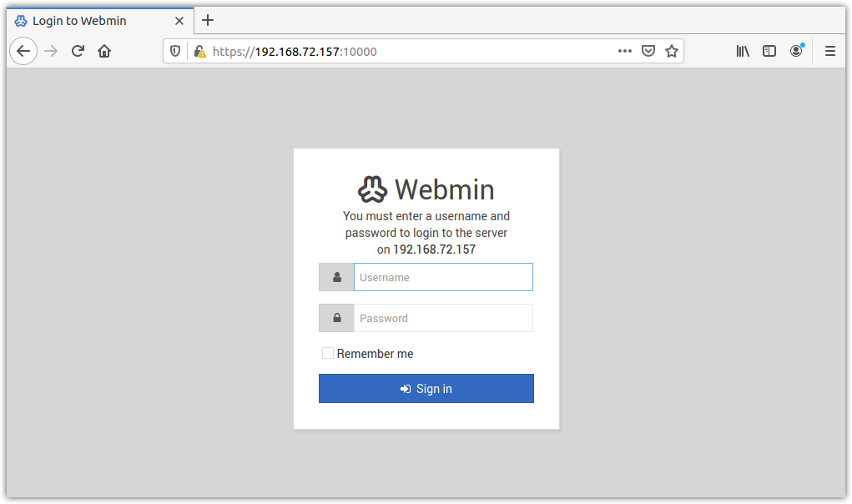Click the '192.168.72.157' server address text
Viewport: 852px width, 504px height.
pyautogui.click(x=434, y=249)
